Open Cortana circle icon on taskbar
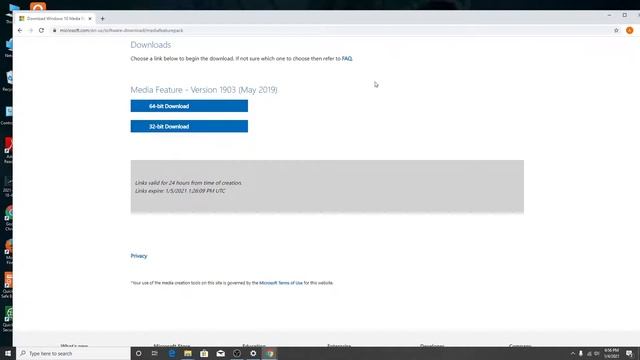 pyautogui.click(x=138, y=353)
